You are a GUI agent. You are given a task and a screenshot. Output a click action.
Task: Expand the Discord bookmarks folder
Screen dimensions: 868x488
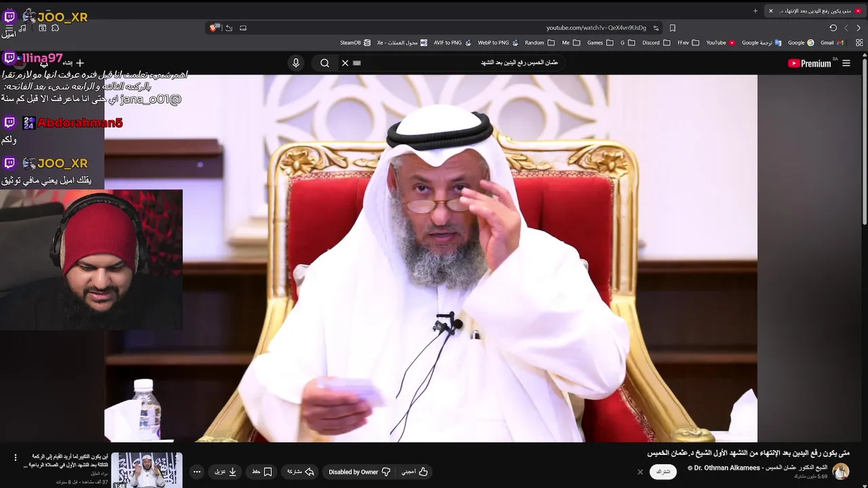tap(656, 43)
